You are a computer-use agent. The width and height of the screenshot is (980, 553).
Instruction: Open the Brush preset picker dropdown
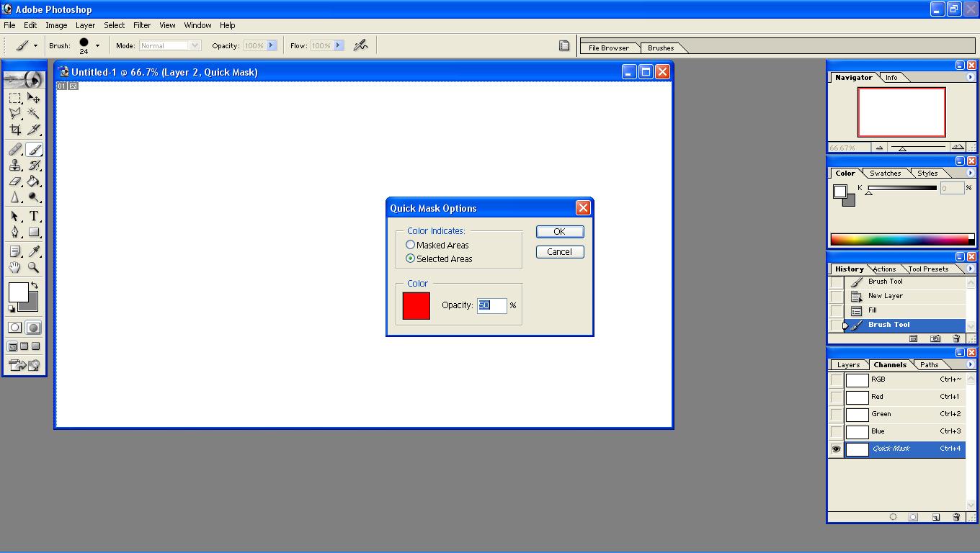coord(97,45)
